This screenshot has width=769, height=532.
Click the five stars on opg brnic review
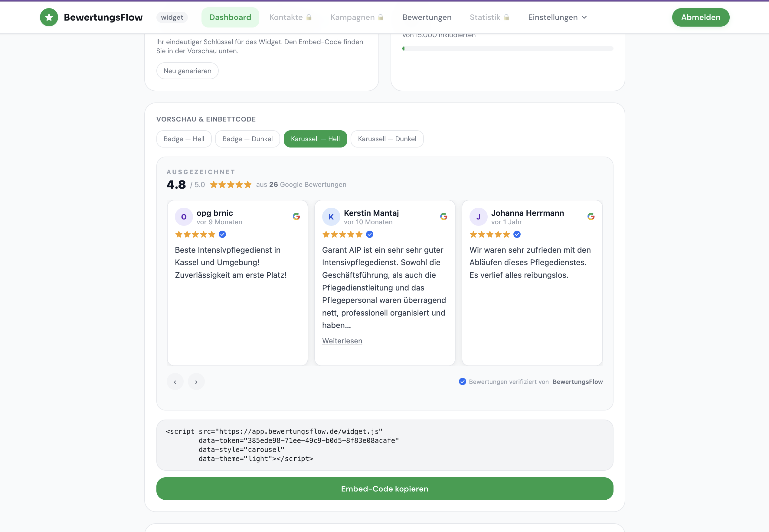pos(195,234)
